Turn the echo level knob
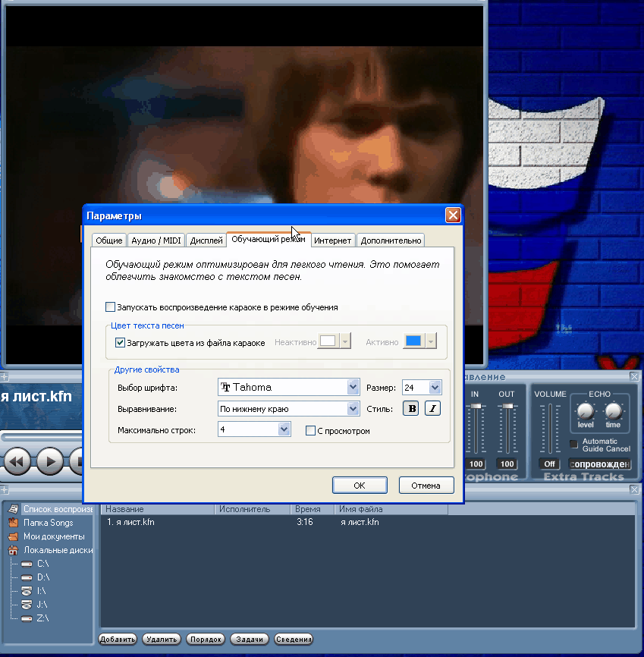Screen dimensions: 644x657 tap(586, 411)
